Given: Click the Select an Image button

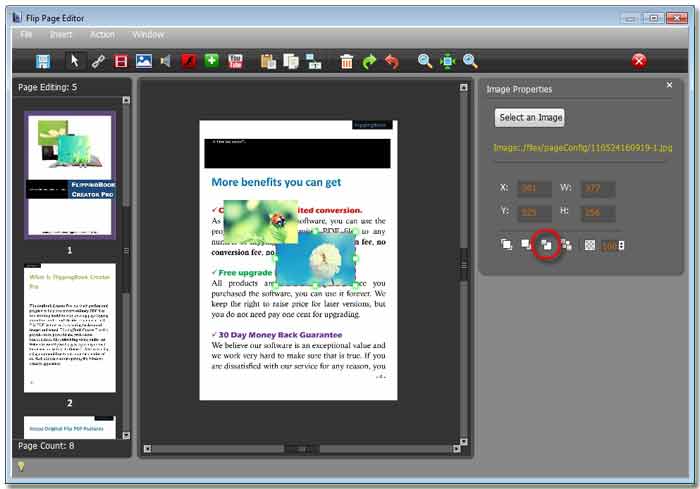Looking at the screenshot, I should tap(530, 117).
